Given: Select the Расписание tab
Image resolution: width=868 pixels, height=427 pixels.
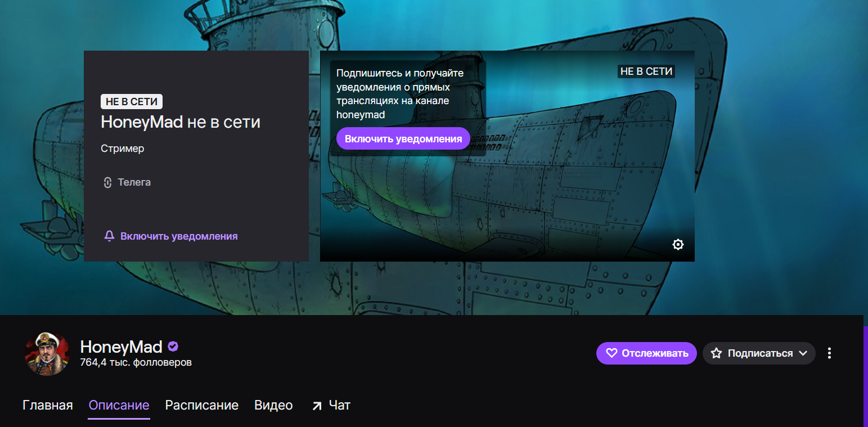Looking at the screenshot, I should [202, 405].
